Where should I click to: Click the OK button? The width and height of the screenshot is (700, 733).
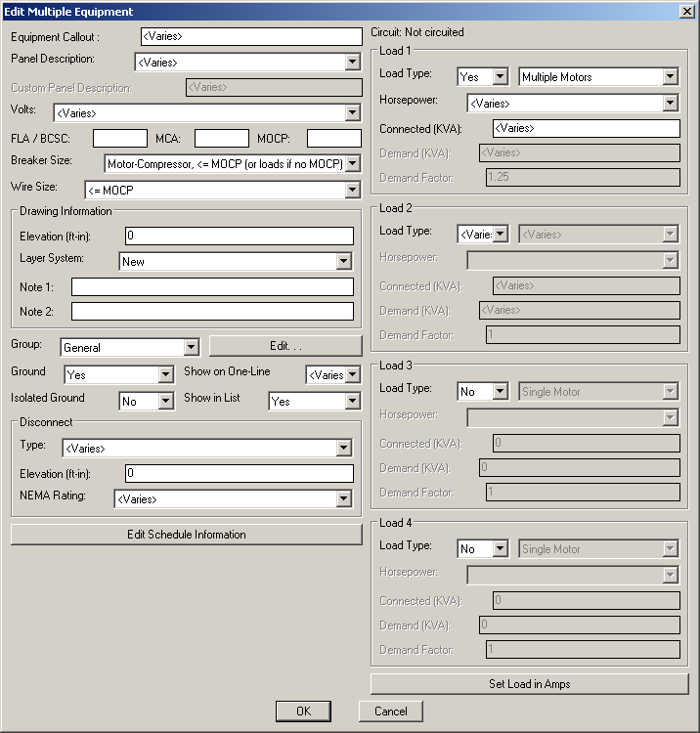click(303, 711)
